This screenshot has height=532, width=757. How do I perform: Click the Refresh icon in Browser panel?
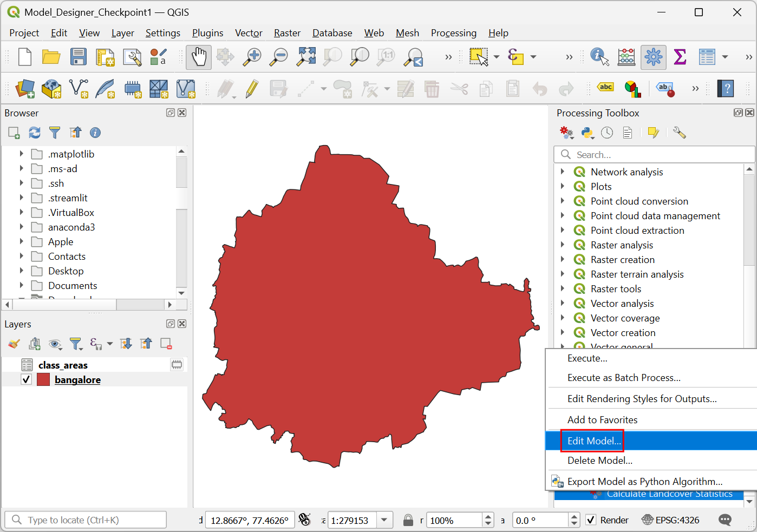35,133
